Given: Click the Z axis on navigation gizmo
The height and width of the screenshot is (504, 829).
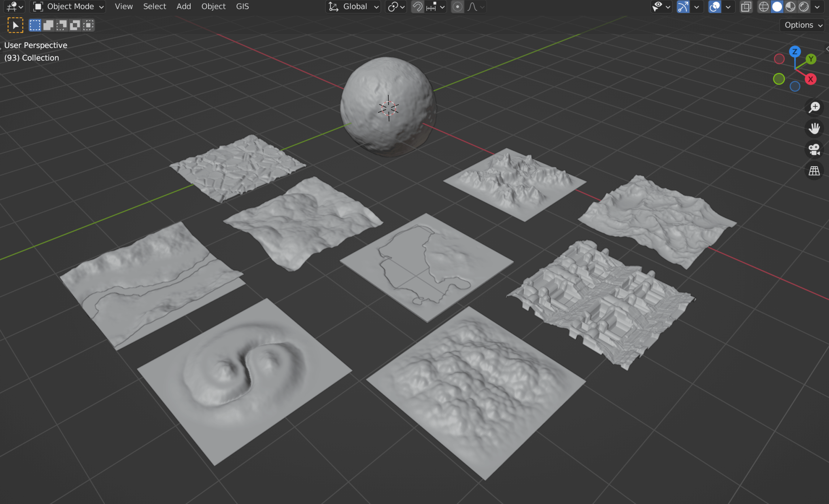Looking at the screenshot, I should 795,52.
